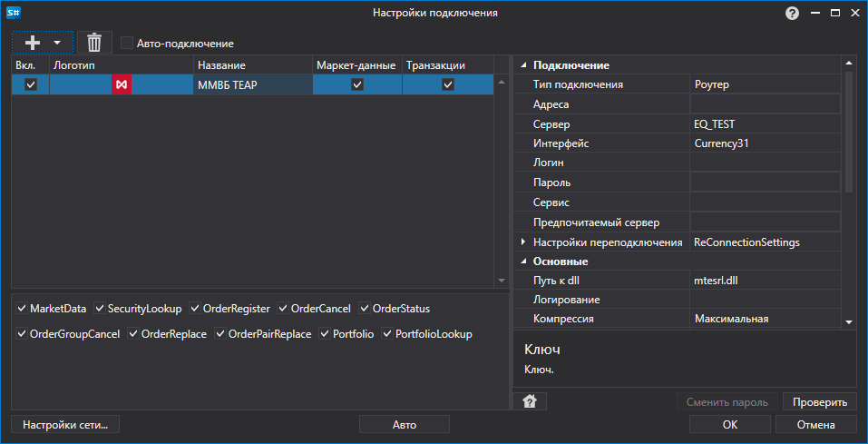Uncheck the OrderRegister message type
868x444 pixels.
pos(195,308)
